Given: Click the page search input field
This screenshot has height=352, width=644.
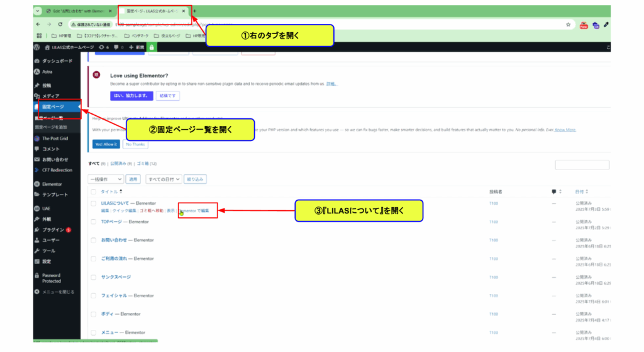Looking at the screenshot, I should (x=582, y=165).
